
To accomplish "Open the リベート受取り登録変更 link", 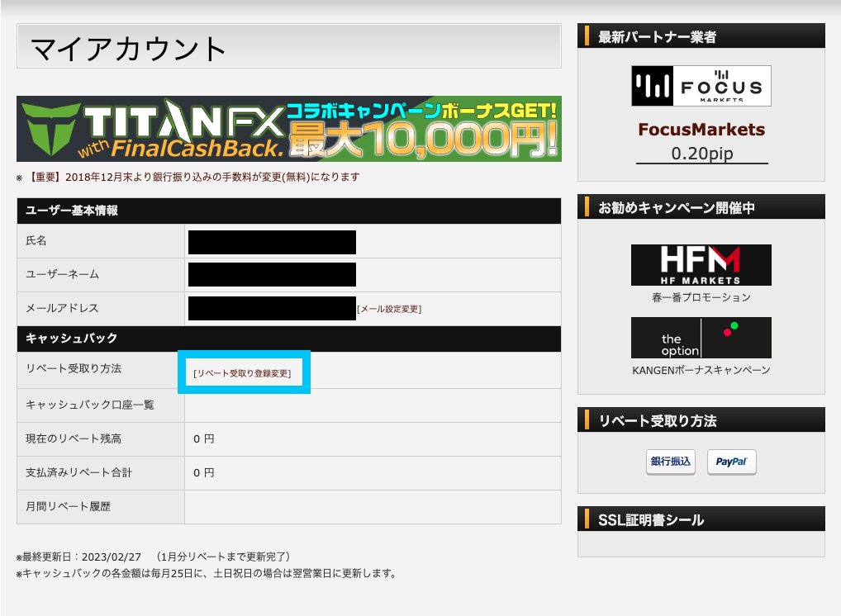I will (x=242, y=373).
